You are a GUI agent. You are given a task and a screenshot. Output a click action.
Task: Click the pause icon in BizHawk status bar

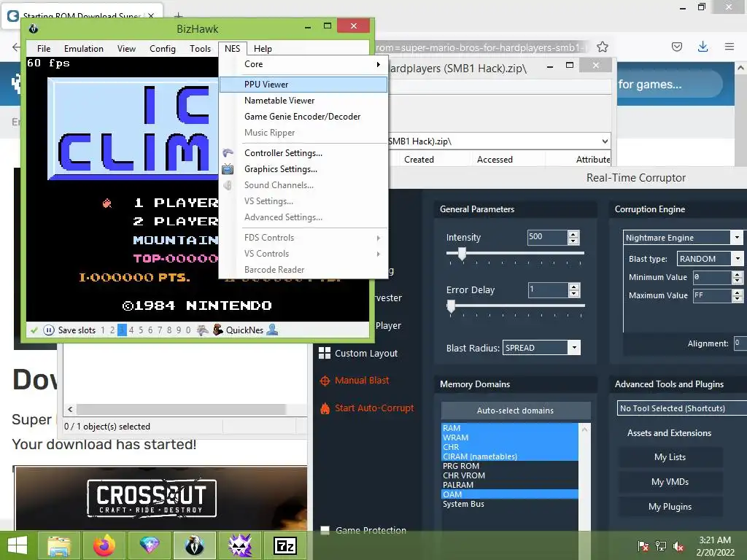pyautogui.click(x=49, y=330)
